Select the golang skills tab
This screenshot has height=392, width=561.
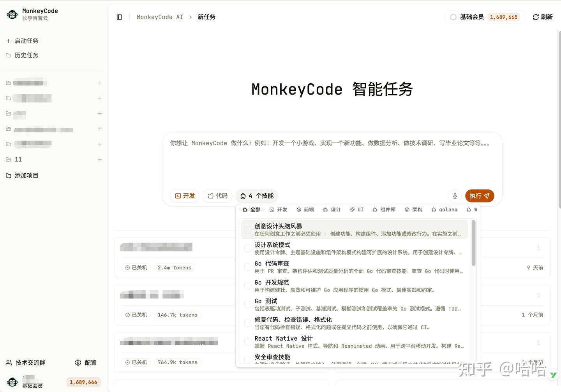(445, 209)
